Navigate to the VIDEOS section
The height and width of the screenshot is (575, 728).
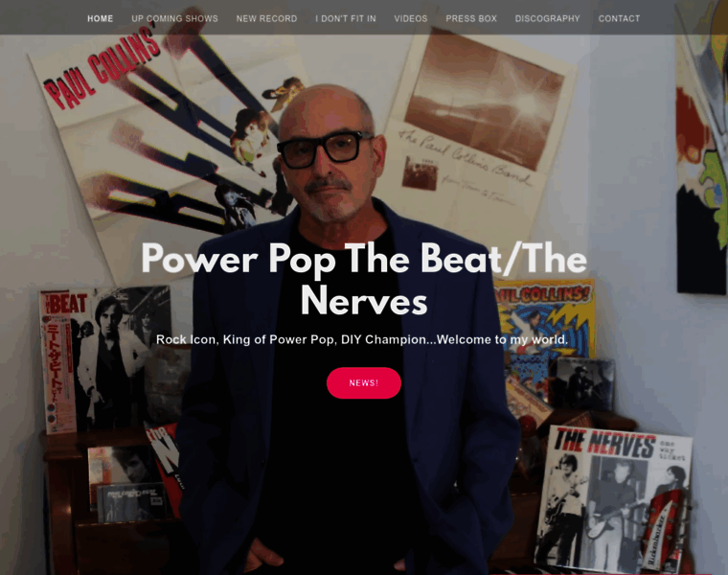pyautogui.click(x=411, y=18)
